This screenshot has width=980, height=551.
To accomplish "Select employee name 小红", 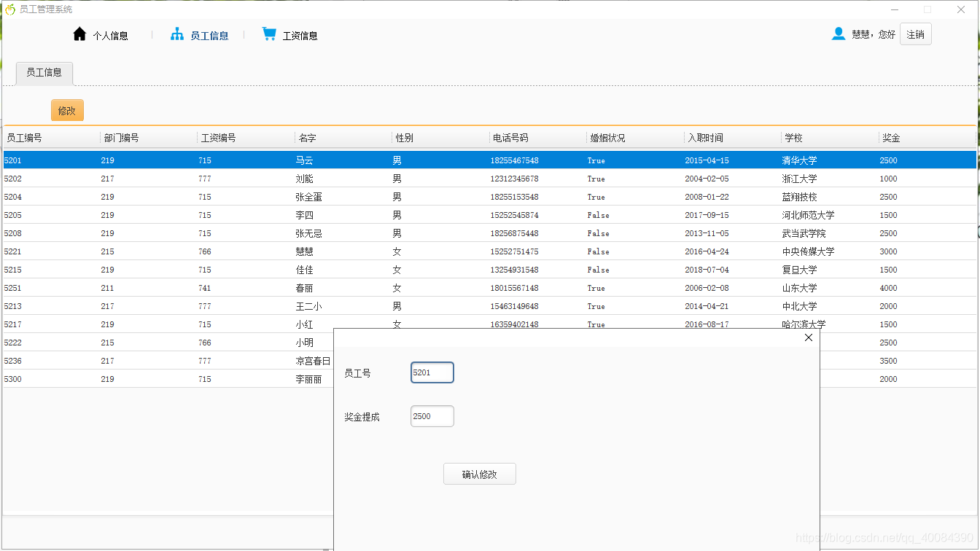I will [x=305, y=324].
